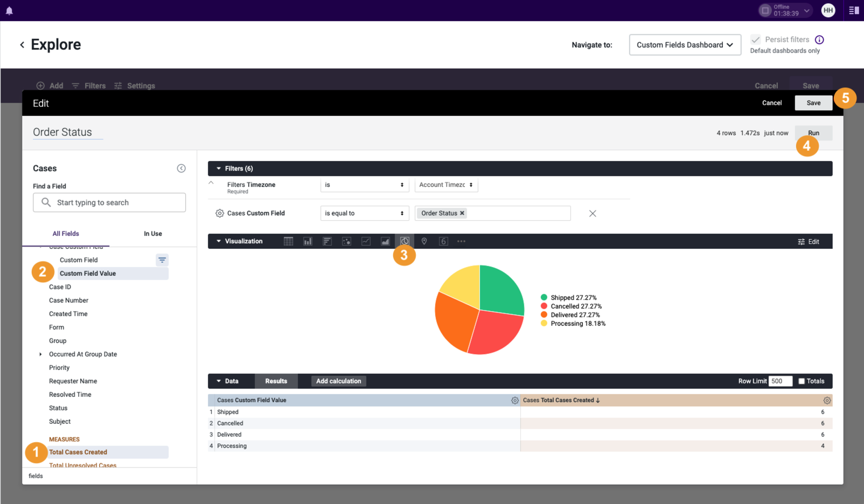This screenshot has width=864, height=504.
Task: Click the collapse arrow beside Filters Timezone
Action: tap(211, 183)
